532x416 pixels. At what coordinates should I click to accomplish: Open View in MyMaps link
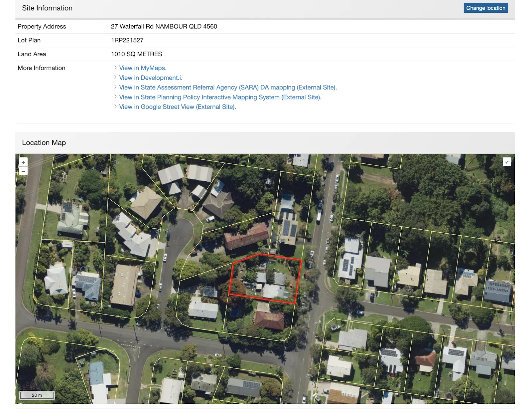pos(143,68)
